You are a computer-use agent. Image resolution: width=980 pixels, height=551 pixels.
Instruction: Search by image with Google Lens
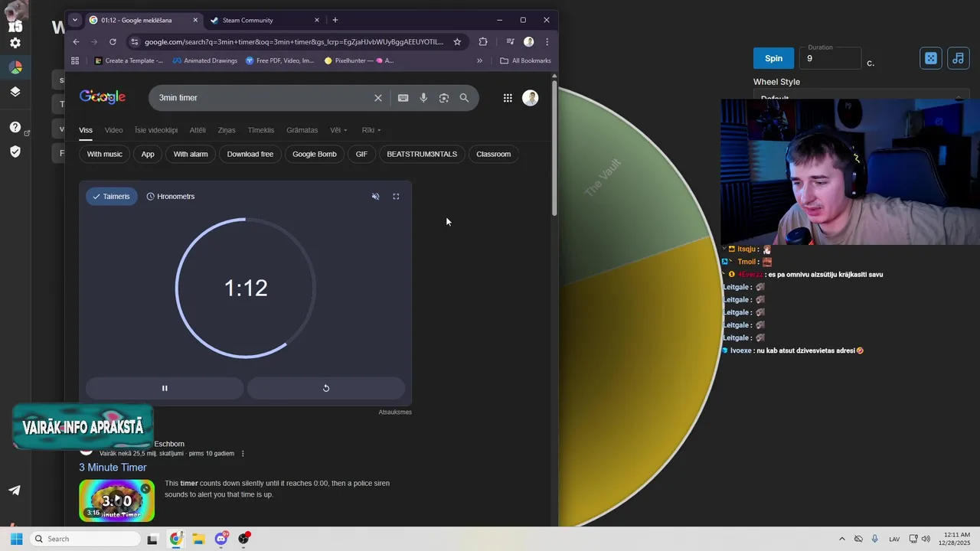(x=444, y=98)
